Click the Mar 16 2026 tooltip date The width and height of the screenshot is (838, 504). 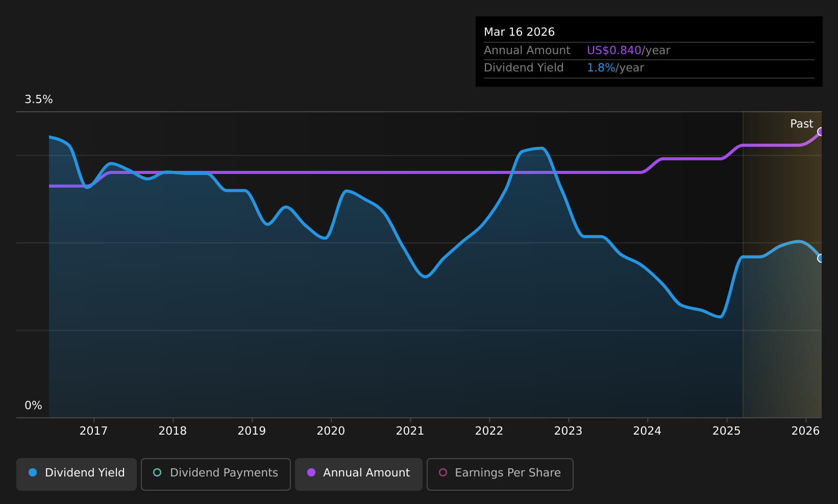(520, 32)
